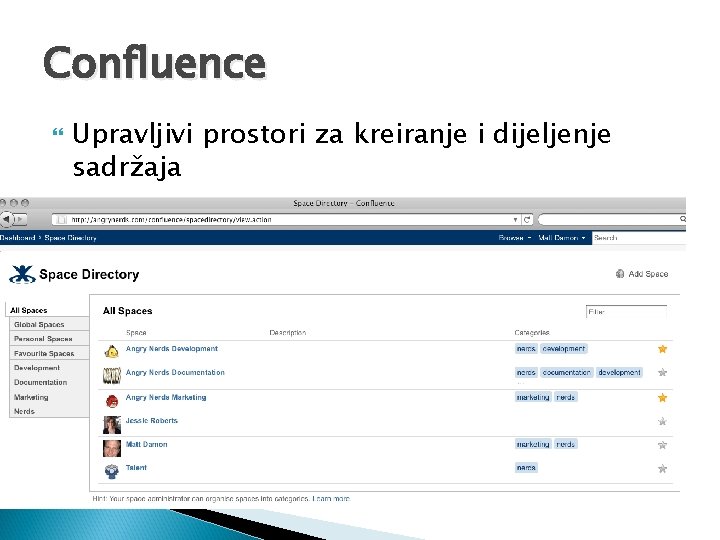Click the Space column header
Viewport: 720px width, 540px height.
[136, 332]
